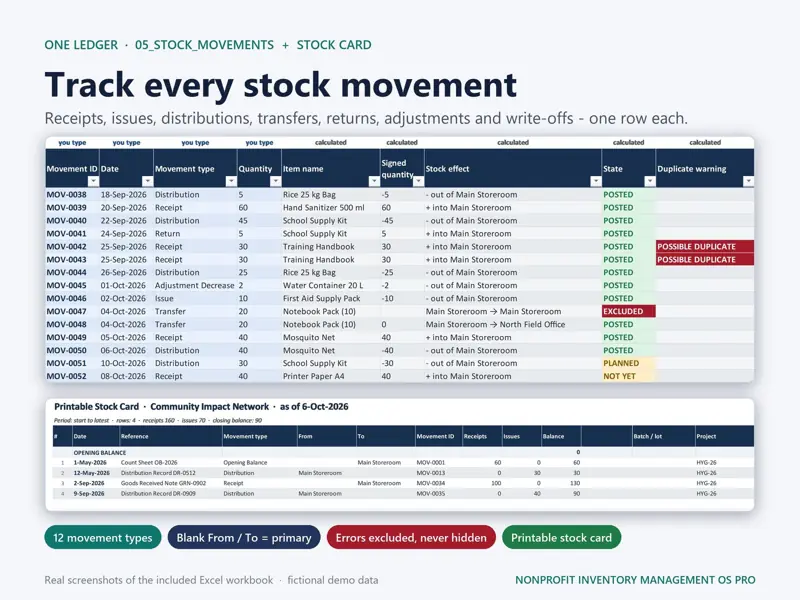Select the NOT YET state cell
This screenshot has width=800, height=600.
[x=629, y=376]
